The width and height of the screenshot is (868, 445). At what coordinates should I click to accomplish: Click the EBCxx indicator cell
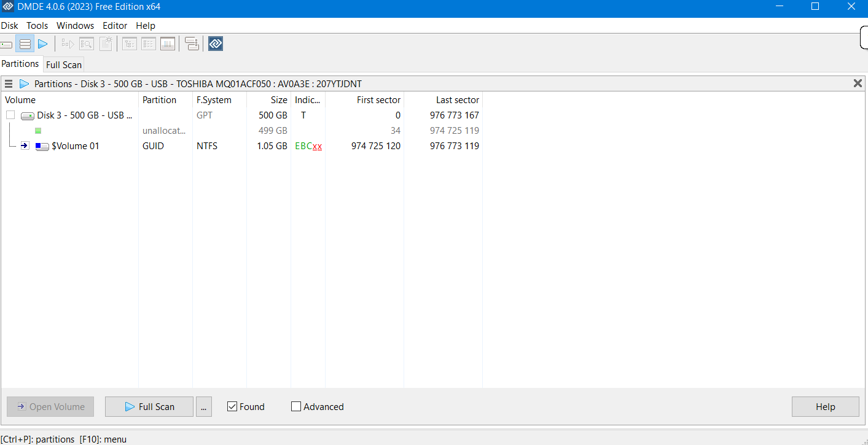308,146
